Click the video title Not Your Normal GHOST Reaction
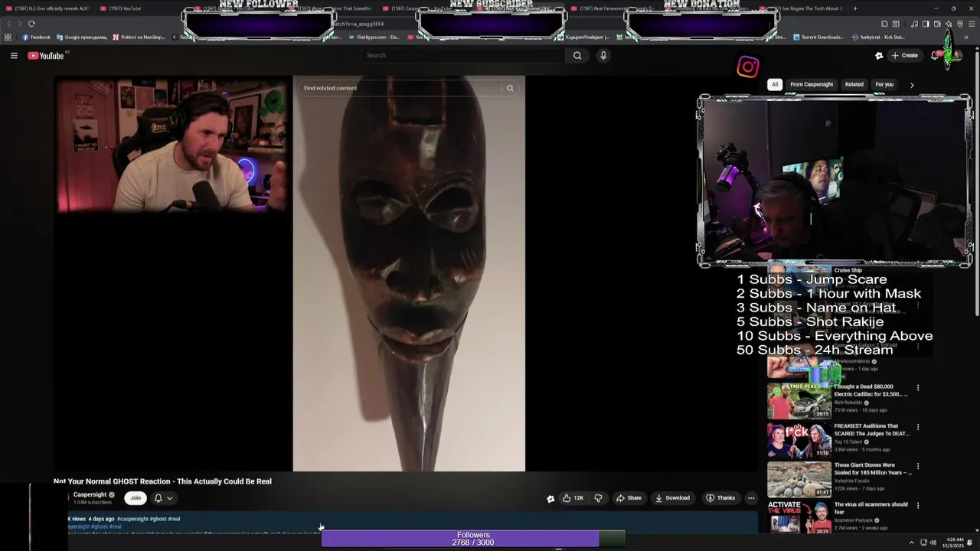The image size is (980, 551). [162, 481]
